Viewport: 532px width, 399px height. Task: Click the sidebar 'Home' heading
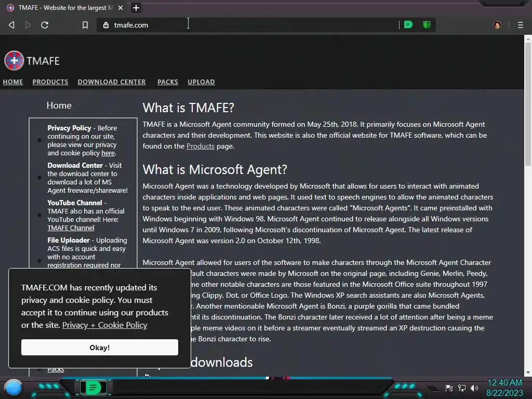[59, 105]
